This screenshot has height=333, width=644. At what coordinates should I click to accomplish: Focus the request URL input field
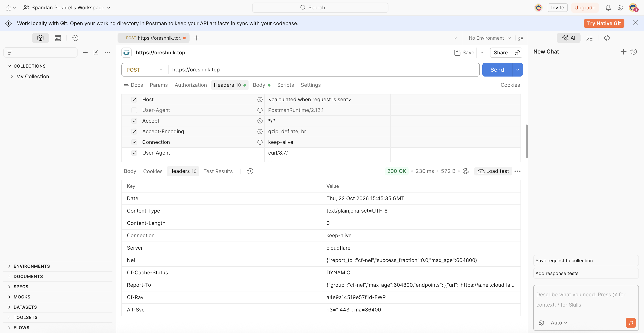(324, 70)
